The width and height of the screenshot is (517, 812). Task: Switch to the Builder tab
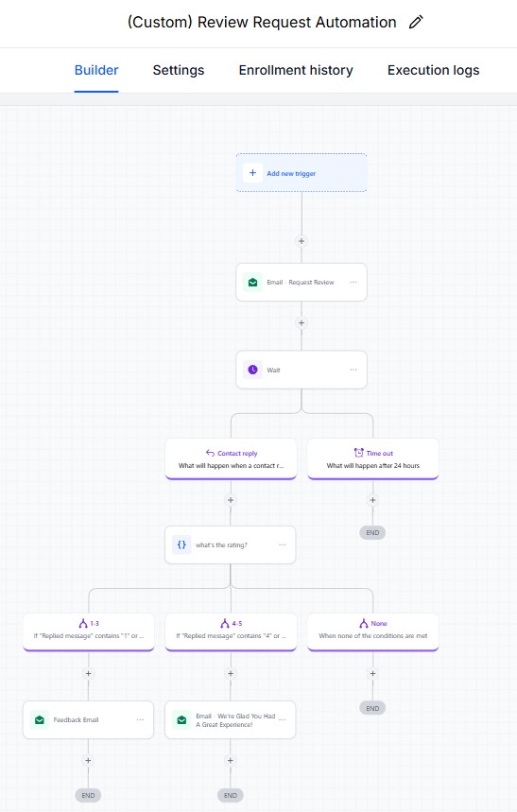click(96, 71)
